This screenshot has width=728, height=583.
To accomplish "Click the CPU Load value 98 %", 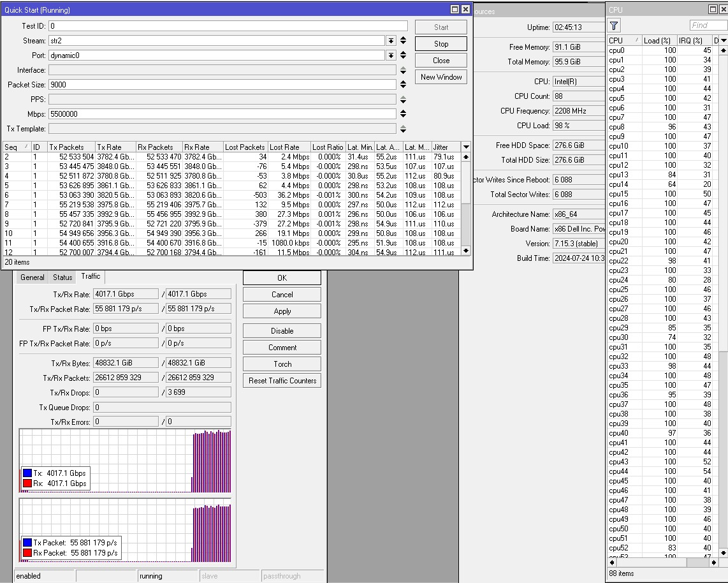I will (578, 126).
